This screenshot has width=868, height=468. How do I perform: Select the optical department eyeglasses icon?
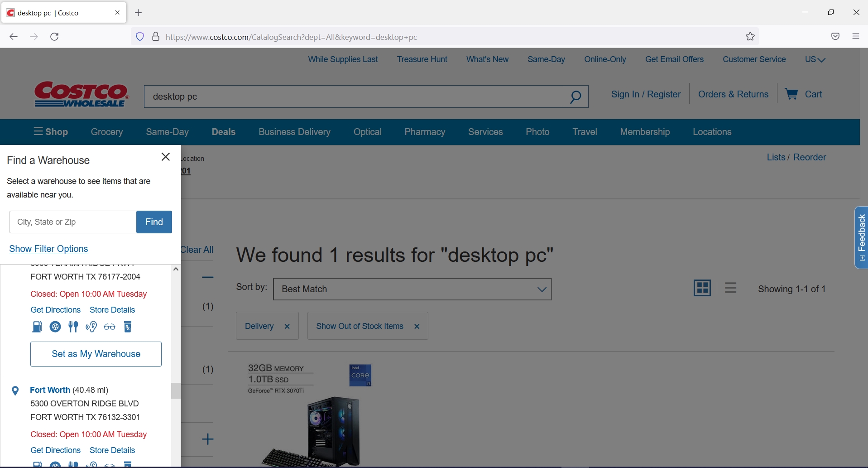point(109,327)
